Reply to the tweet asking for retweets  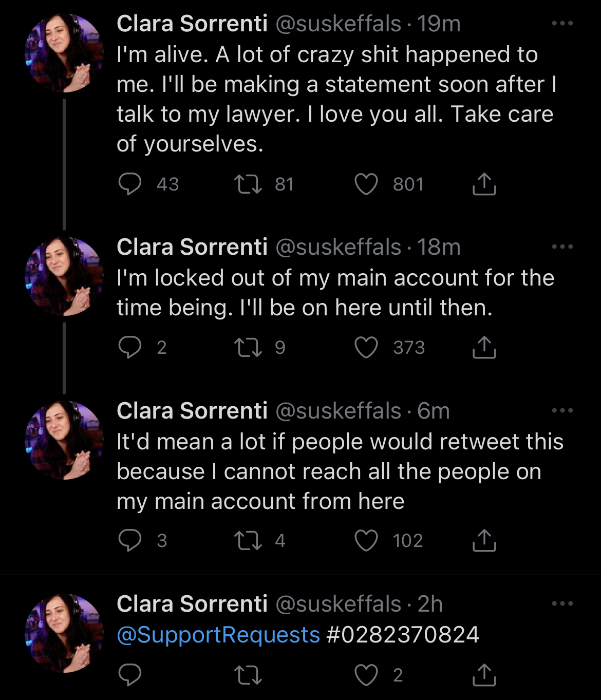coord(130,540)
